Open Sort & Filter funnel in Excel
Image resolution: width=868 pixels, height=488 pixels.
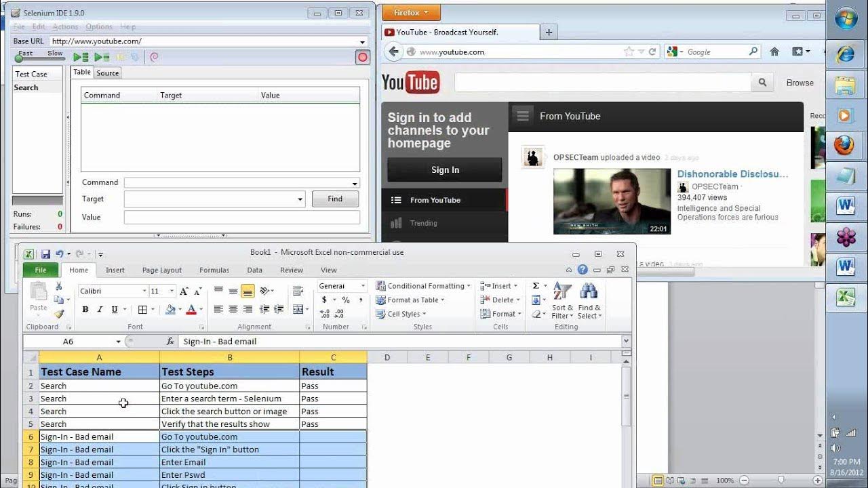coord(562,300)
